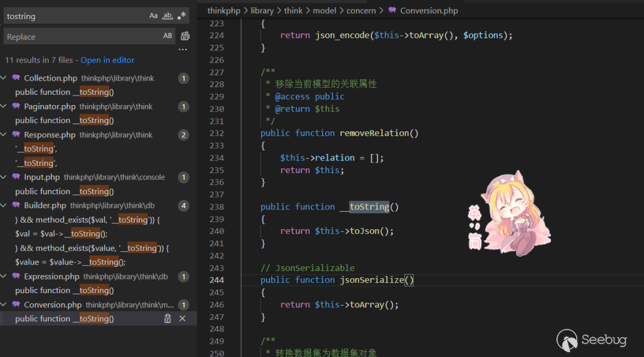The width and height of the screenshot is (644, 357).
Task: Click library breadcrumb segment
Action: [x=262, y=11]
